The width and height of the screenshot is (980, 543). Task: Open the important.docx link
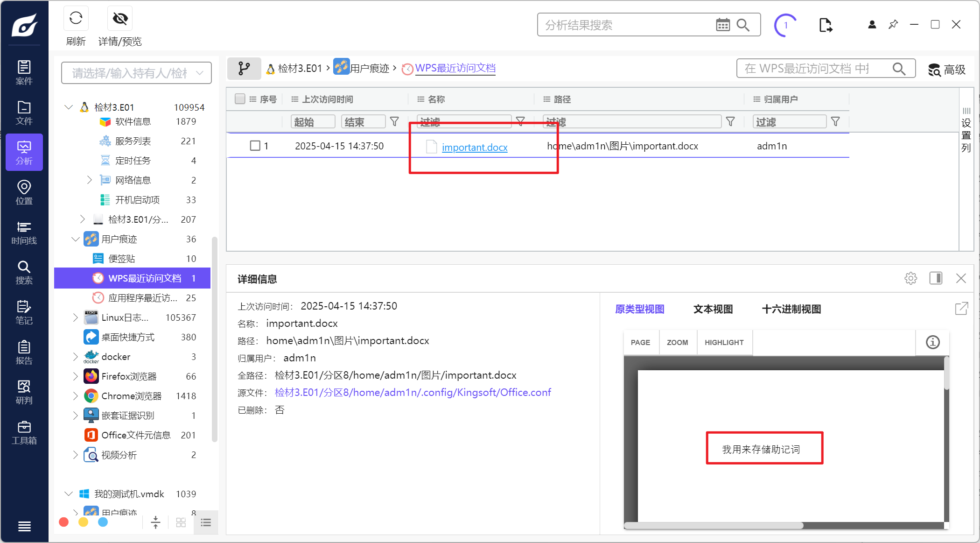coord(475,148)
